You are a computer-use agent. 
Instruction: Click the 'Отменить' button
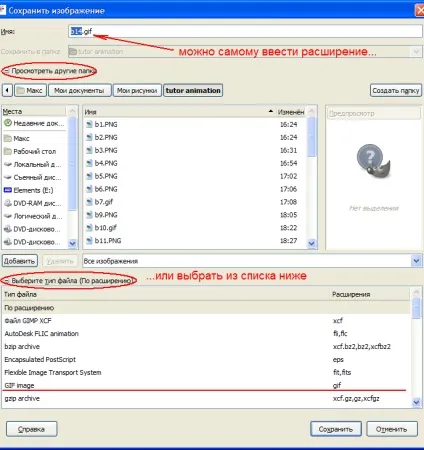tap(392, 429)
